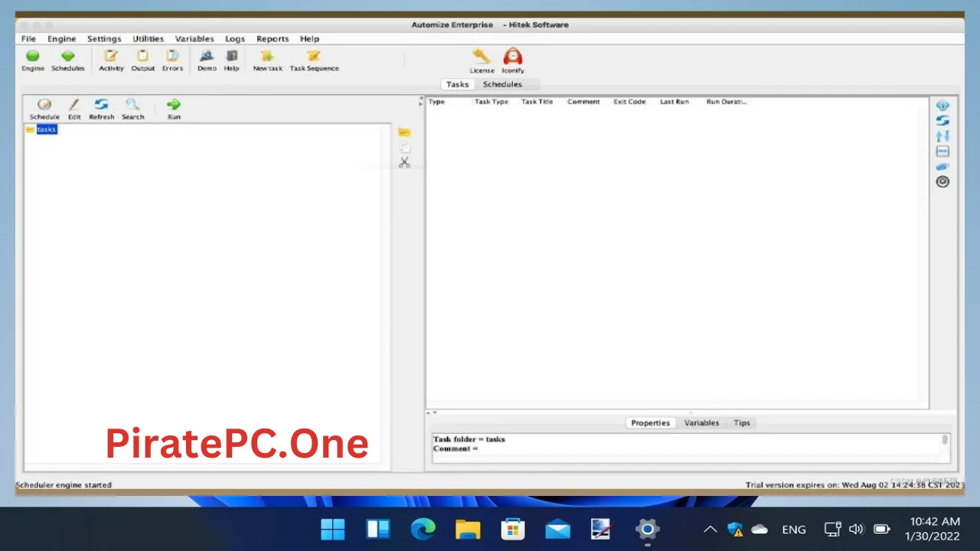
Task: Click the green Engine toolbar icon
Action: coord(32,56)
